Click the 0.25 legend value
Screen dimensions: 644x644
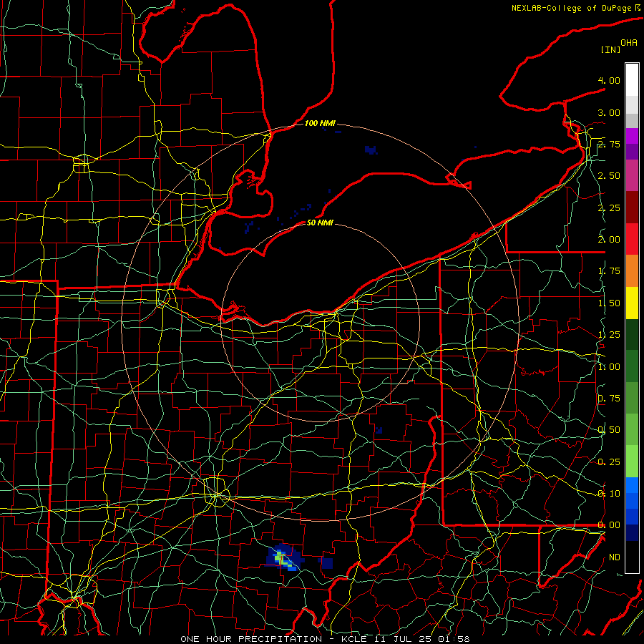pos(609,462)
